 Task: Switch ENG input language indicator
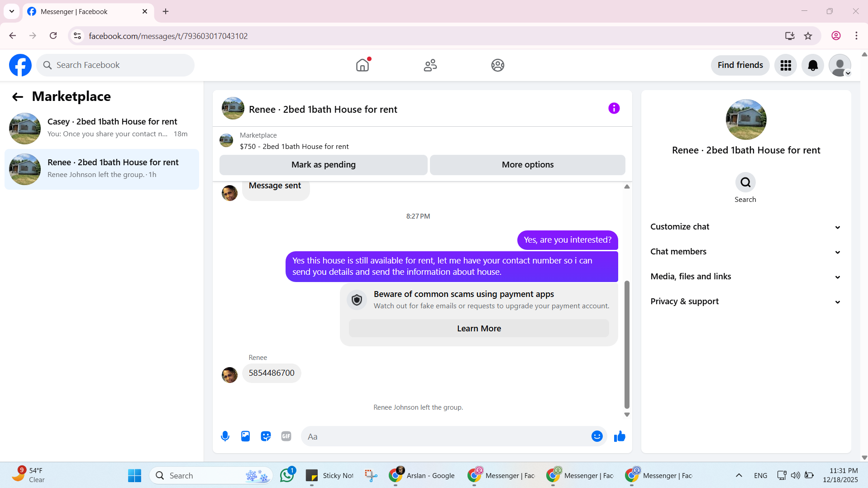click(x=760, y=475)
